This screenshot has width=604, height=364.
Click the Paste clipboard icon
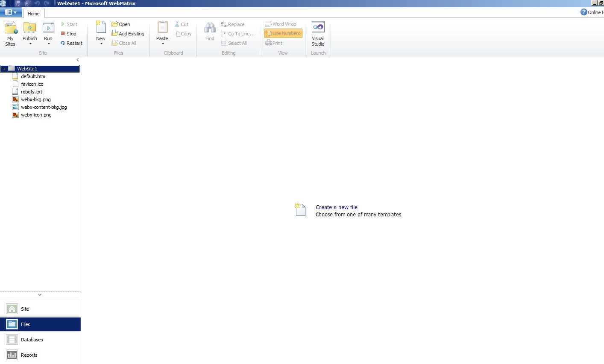pyautogui.click(x=162, y=27)
